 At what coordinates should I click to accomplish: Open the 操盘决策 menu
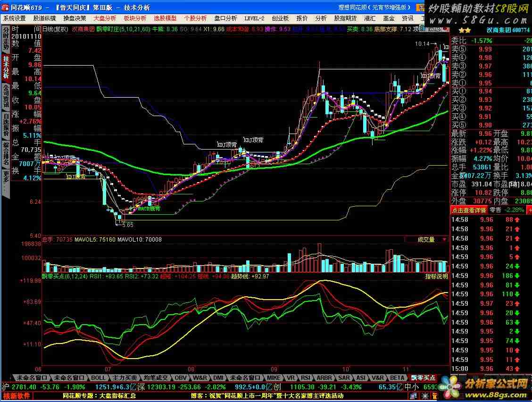pyautogui.click(x=75, y=18)
